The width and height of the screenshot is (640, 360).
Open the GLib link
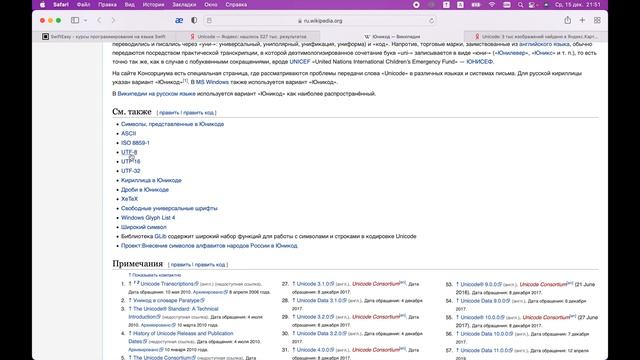click(160, 236)
